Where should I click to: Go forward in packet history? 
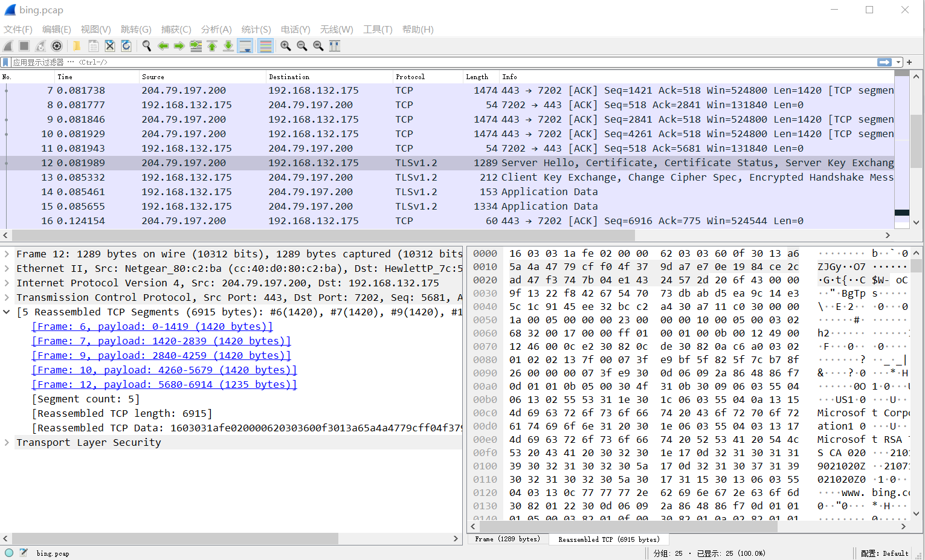tap(179, 46)
